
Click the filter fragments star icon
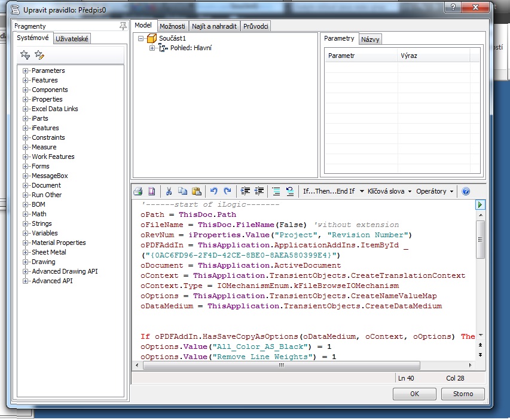(25, 55)
